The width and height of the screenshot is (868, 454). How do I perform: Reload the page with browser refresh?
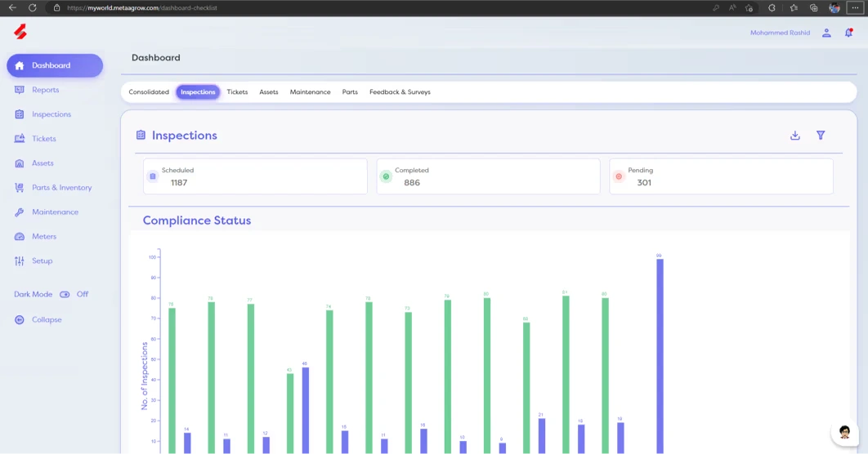tap(33, 7)
